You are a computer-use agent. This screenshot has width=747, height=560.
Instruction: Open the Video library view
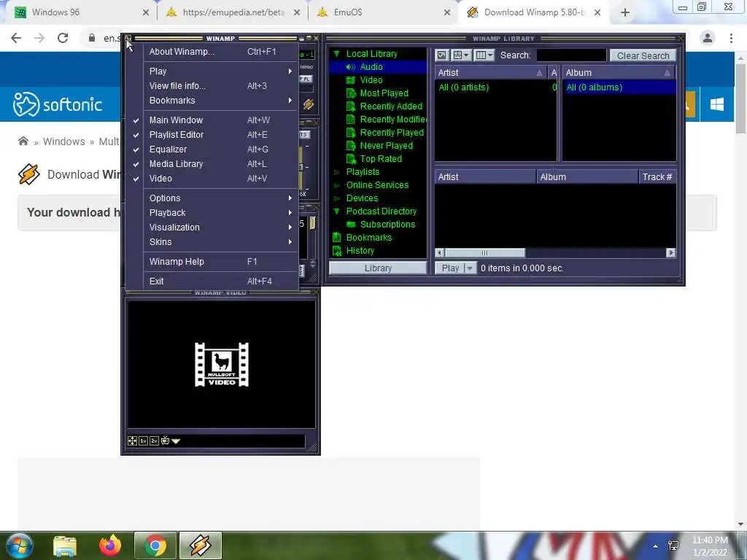point(371,80)
